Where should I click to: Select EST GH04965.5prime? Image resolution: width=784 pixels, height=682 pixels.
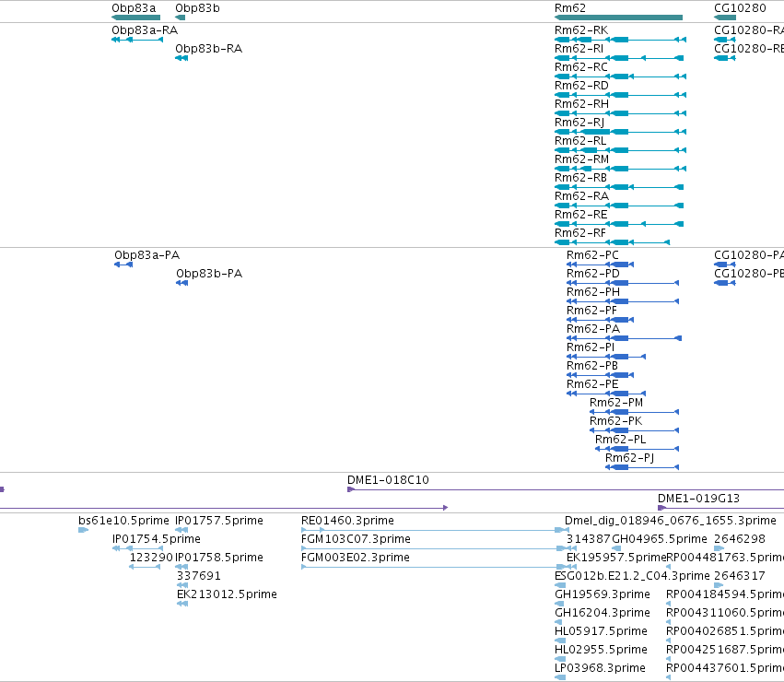[660, 539]
